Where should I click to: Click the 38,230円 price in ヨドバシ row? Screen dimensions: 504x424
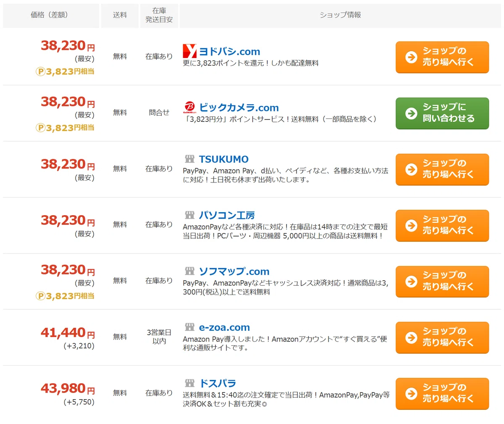pos(68,45)
